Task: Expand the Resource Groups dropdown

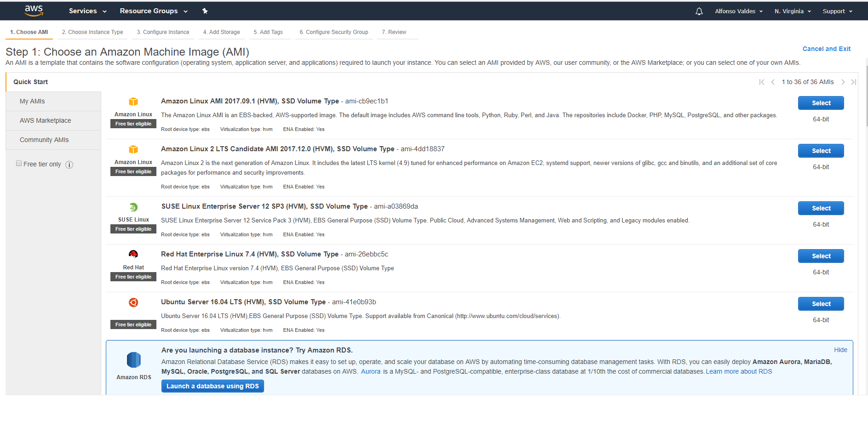Action: click(154, 11)
